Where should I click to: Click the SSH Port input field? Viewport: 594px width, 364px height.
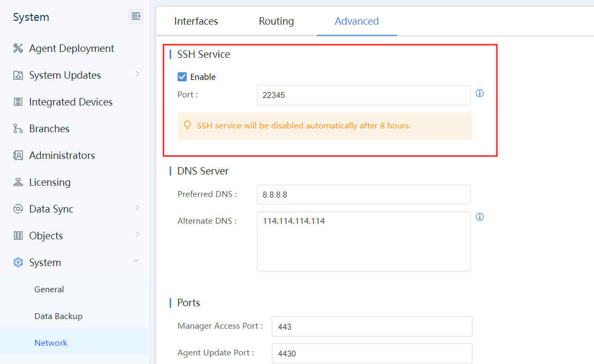click(x=363, y=95)
